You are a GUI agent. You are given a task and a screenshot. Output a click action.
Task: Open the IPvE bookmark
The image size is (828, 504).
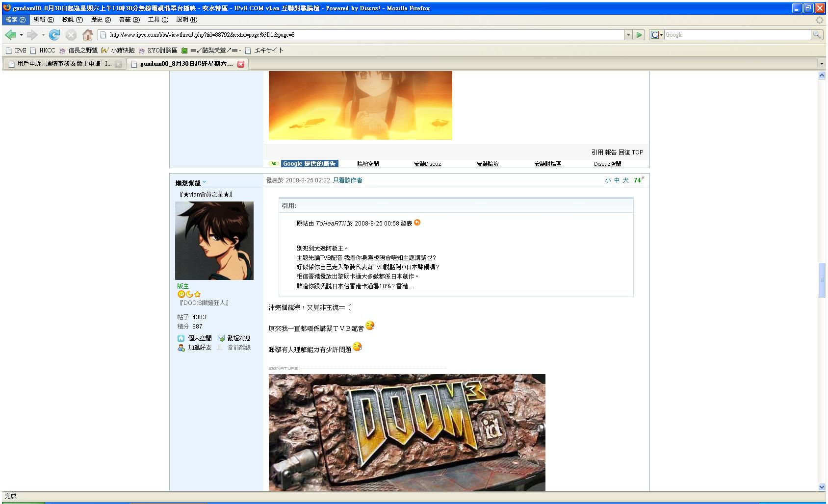[16, 50]
